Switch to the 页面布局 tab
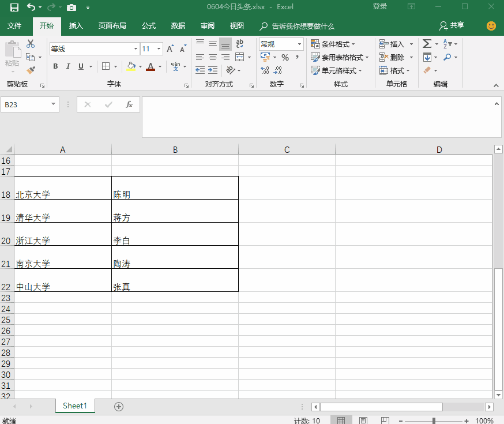Screen dimensions: 504x424 [112, 26]
